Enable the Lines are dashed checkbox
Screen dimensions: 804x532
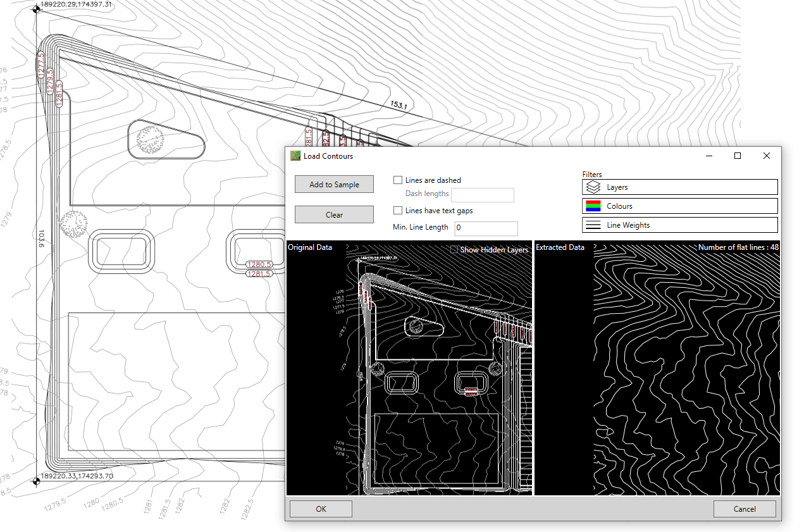coord(398,180)
